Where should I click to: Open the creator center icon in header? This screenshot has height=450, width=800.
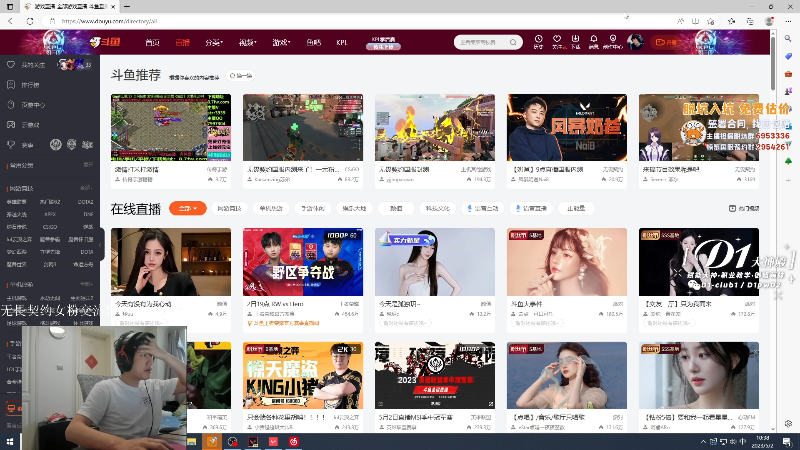(613, 41)
